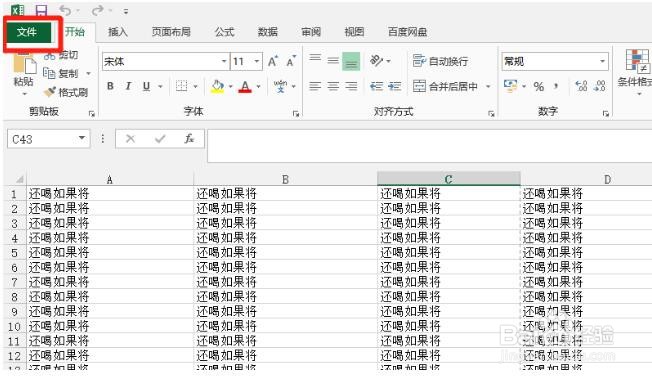The height and width of the screenshot is (378, 652).
Task: Click the Undo arrow icon
Action: point(65,10)
